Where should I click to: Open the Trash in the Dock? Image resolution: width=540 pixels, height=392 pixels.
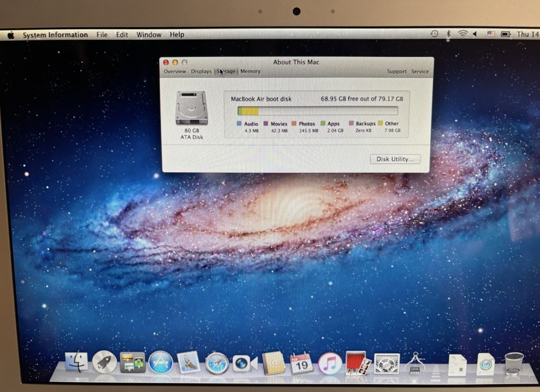(x=514, y=363)
